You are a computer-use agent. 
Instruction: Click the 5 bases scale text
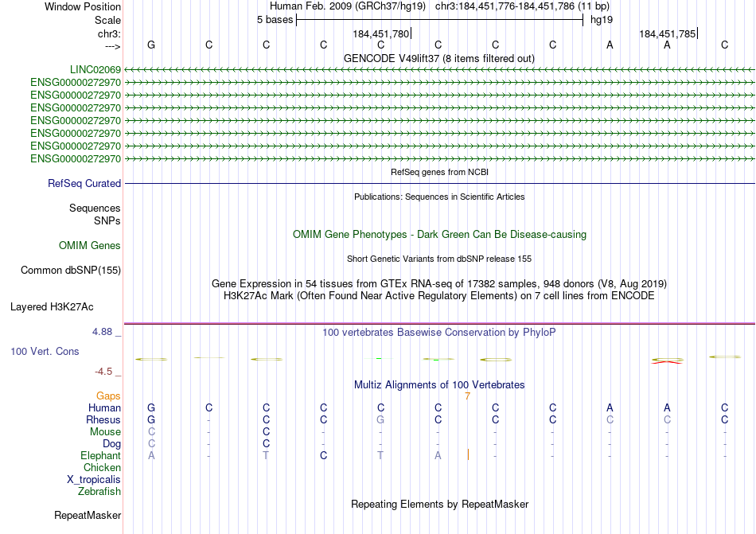point(275,20)
